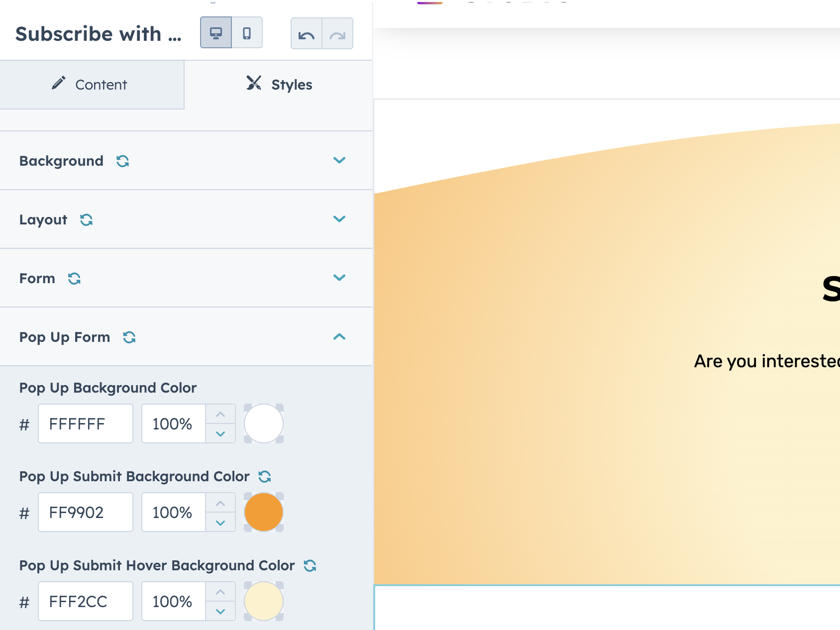The height and width of the screenshot is (630, 840).
Task: Reset Pop Up Submit Background Color
Action: point(265,477)
